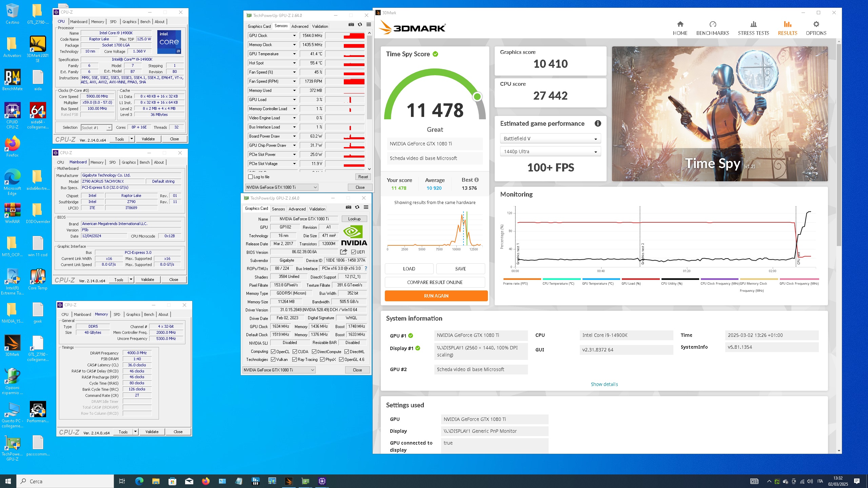Open GPU selector dropdown in GPU-Z Sensors window
Screen dimensions: 868x488
coord(281,187)
